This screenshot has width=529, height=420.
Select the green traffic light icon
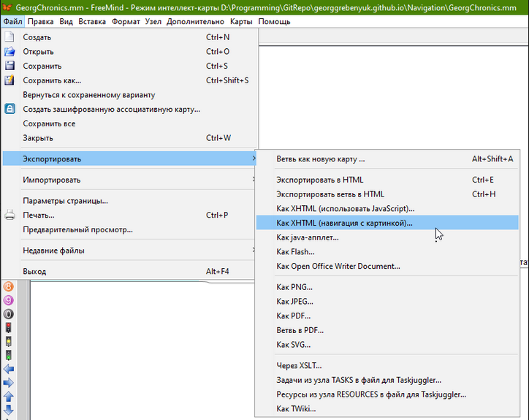(x=9, y=356)
